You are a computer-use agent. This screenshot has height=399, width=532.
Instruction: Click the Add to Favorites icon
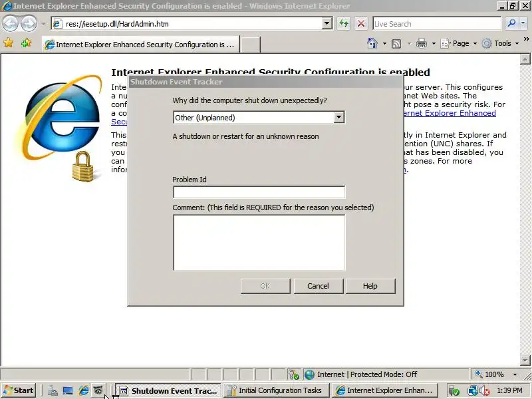coord(26,43)
